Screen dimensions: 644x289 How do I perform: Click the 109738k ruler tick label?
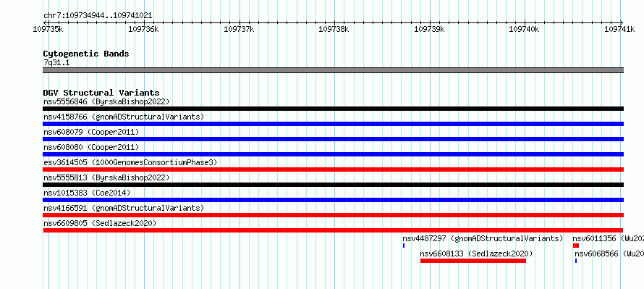tap(334, 29)
